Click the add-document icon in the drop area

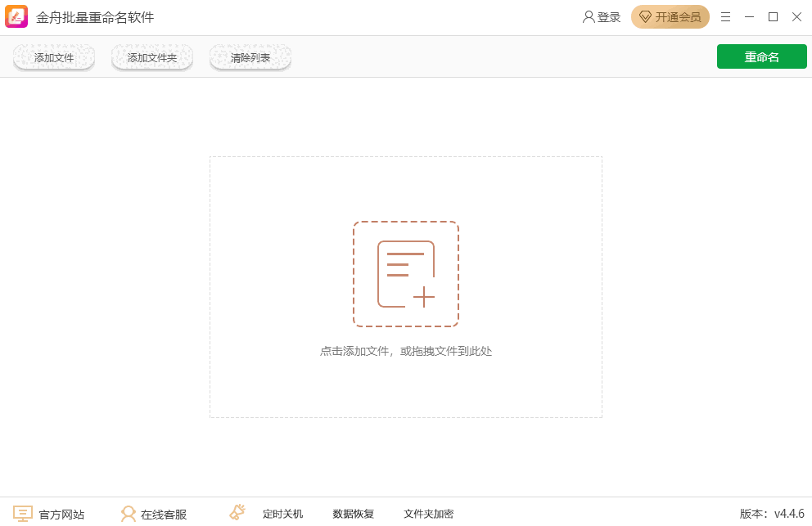click(406, 274)
